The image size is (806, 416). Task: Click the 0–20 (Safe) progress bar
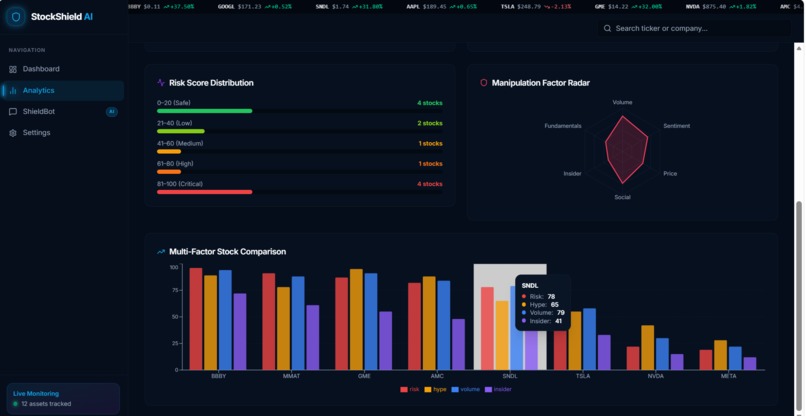300,111
